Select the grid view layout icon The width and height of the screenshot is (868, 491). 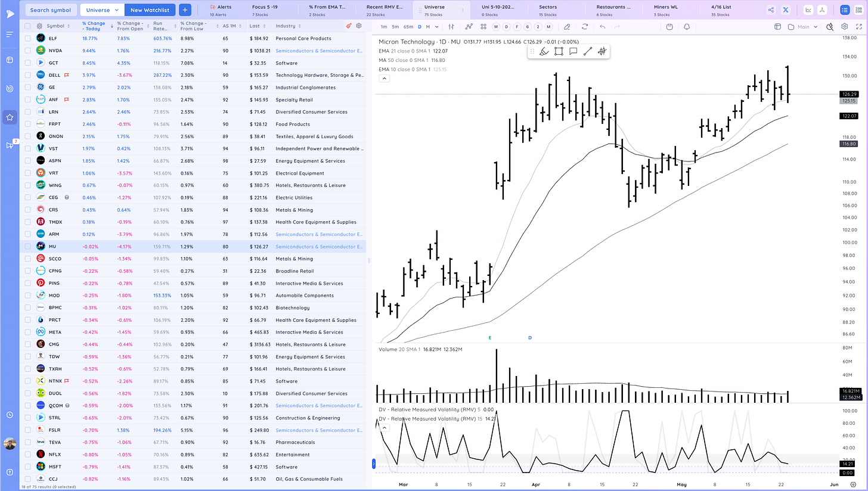[x=858, y=10]
